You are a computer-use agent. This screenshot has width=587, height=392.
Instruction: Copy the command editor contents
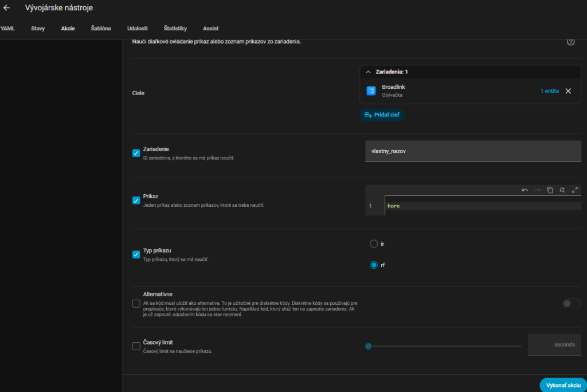tap(550, 190)
